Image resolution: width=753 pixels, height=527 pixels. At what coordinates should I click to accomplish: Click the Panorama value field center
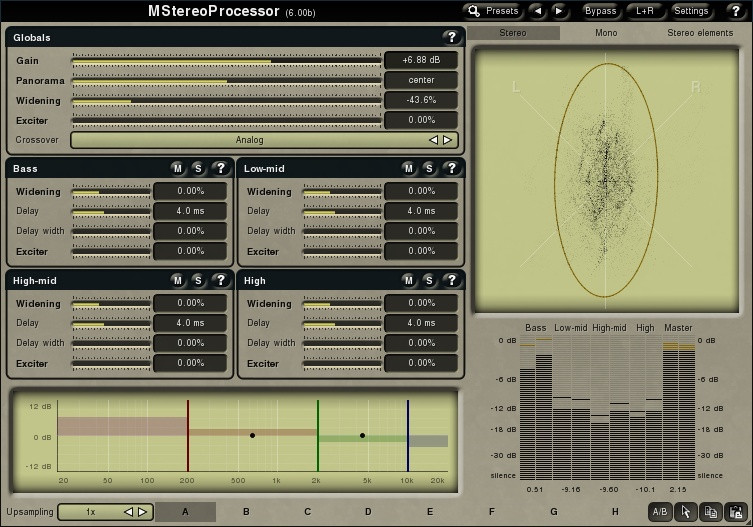click(x=421, y=80)
